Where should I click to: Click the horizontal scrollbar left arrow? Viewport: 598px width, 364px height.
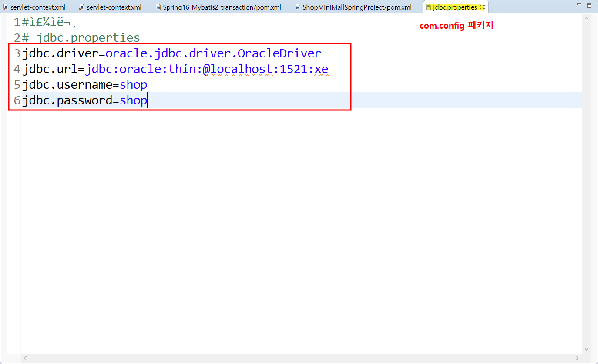tap(25, 358)
